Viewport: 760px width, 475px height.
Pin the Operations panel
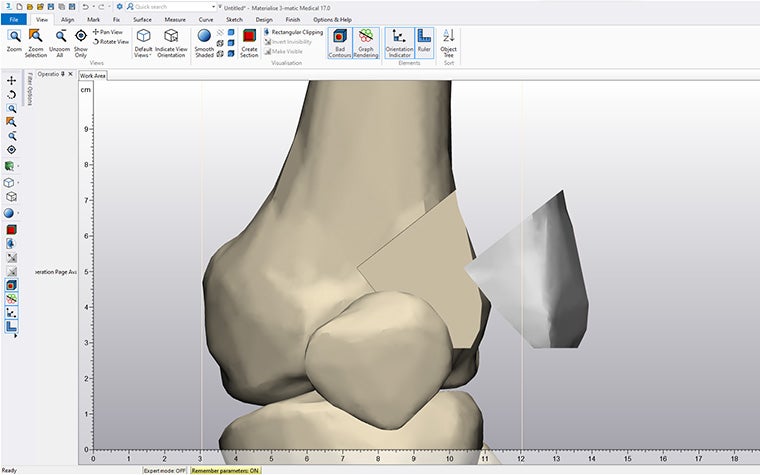tap(63, 74)
